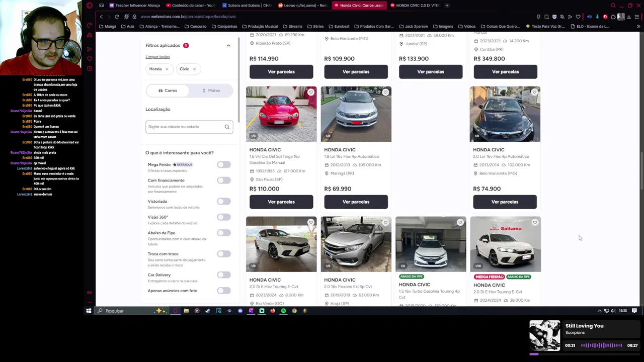Favorite the 2.0 Flexone Exl listing

point(385,222)
